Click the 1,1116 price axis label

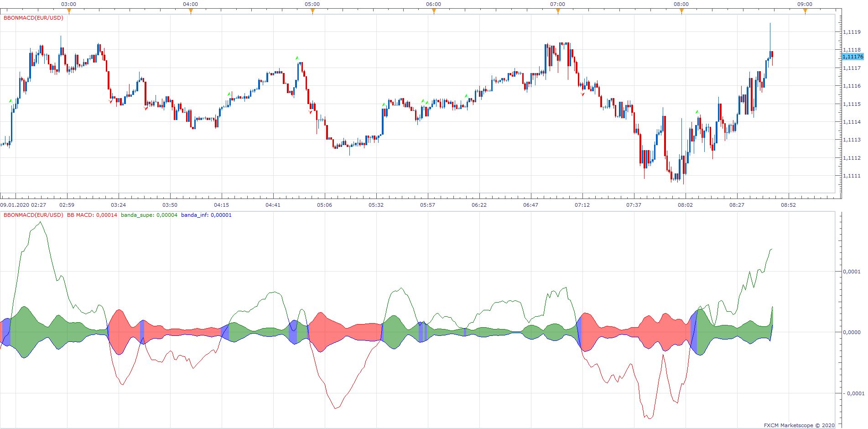pos(852,86)
